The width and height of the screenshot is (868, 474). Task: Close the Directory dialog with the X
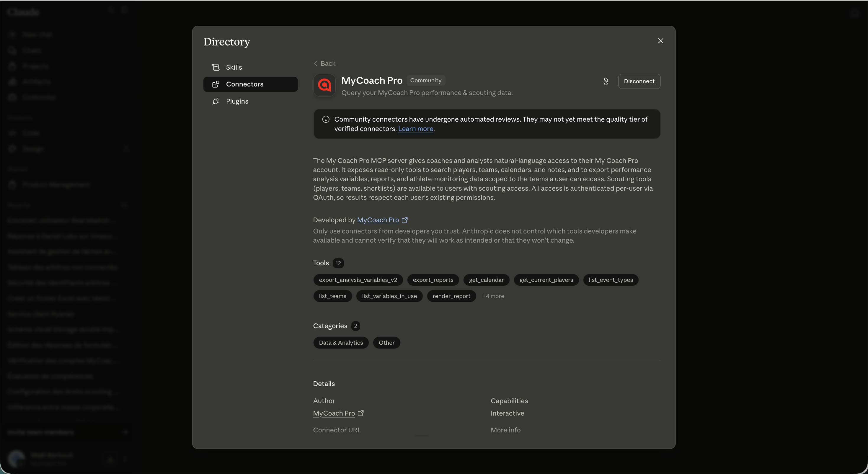click(x=660, y=41)
